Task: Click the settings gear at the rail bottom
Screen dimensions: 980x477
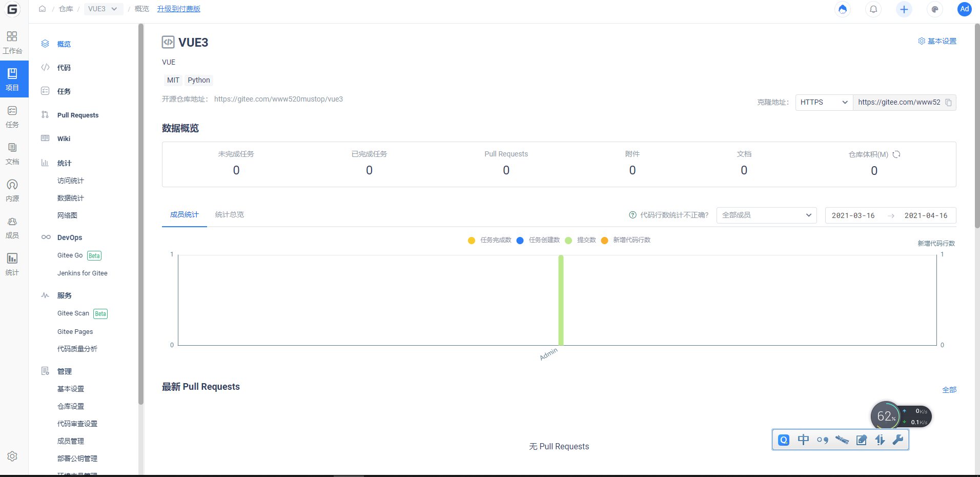Action: coord(12,456)
